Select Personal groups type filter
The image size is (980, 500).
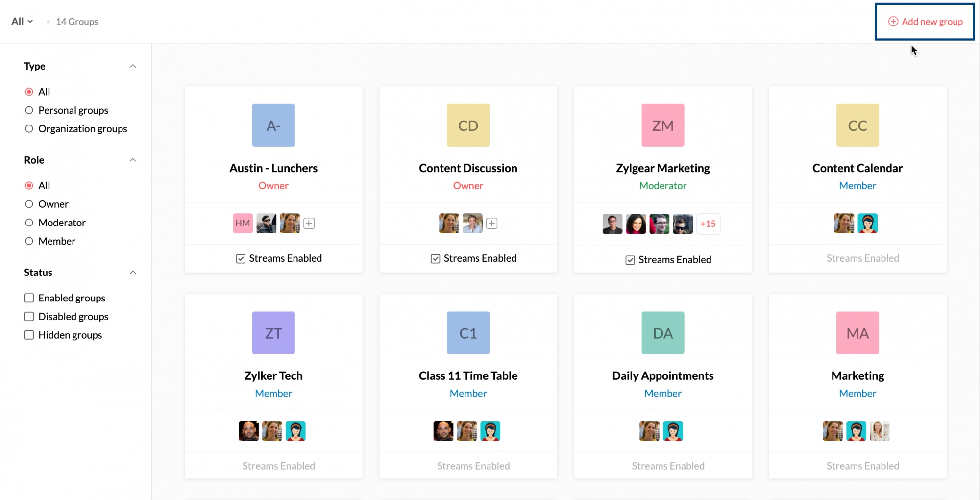click(29, 110)
